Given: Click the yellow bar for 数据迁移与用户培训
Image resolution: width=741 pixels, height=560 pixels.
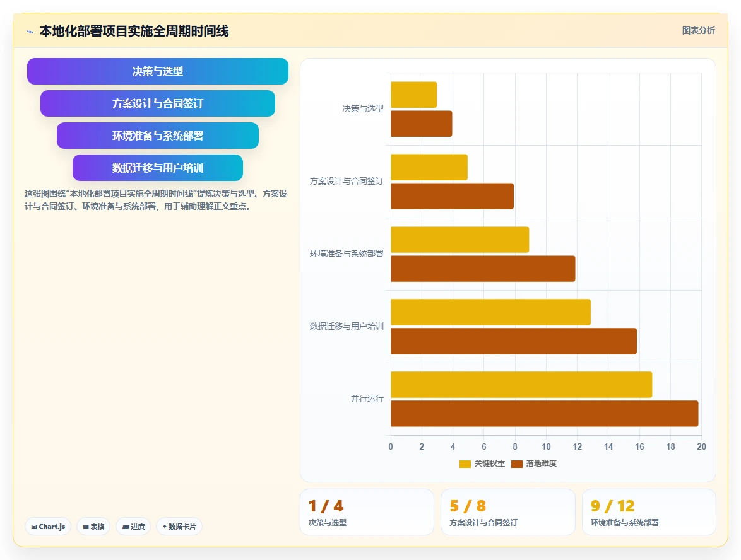Looking at the screenshot, I should coord(490,312).
